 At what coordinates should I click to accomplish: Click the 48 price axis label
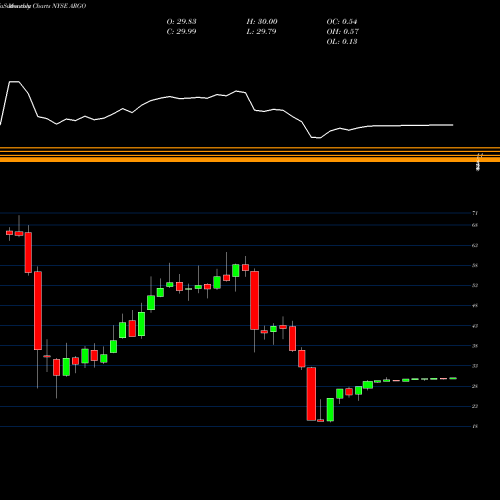coord(475,305)
